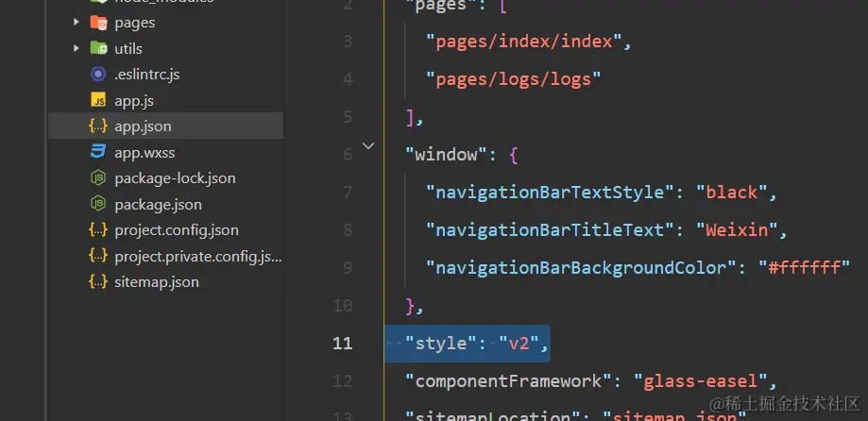The image size is (868, 421).
Task: Click the "window" key in editor
Action: tap(447, 155)
